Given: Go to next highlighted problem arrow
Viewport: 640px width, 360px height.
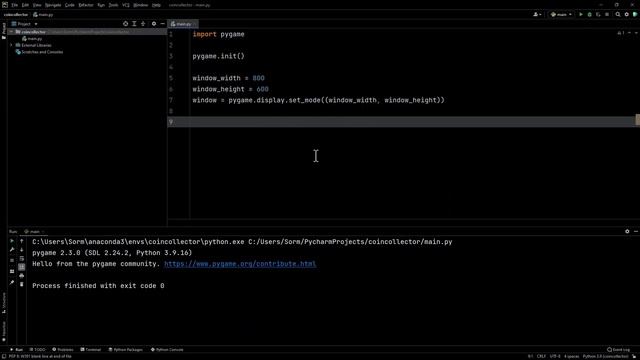Looking at the screenshot, I should tap(636, 33).
